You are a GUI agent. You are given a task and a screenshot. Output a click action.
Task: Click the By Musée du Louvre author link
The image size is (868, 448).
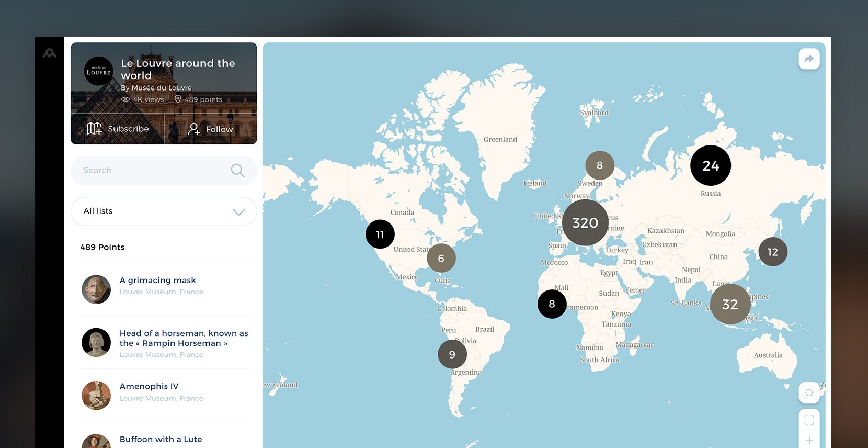pos(156,88)
